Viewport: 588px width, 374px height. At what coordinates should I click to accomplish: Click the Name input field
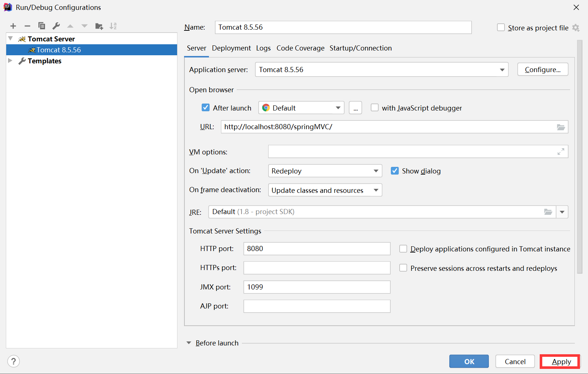[x=343, y=27]
